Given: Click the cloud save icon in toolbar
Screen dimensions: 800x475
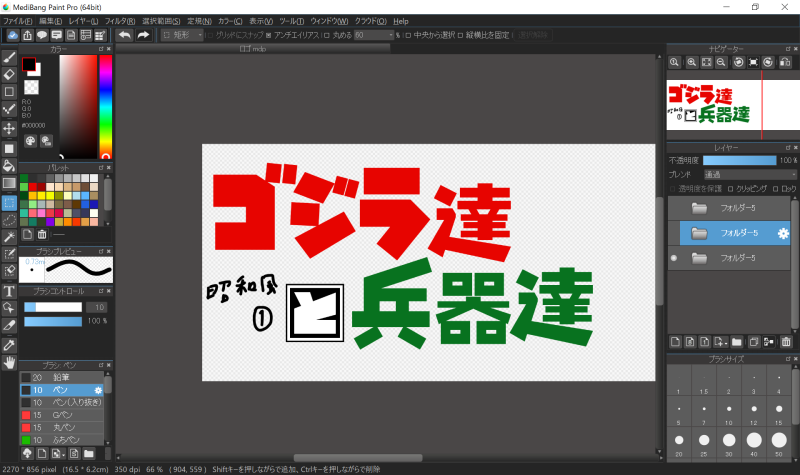Looking at the screenshot, I should tap(13, 35).
